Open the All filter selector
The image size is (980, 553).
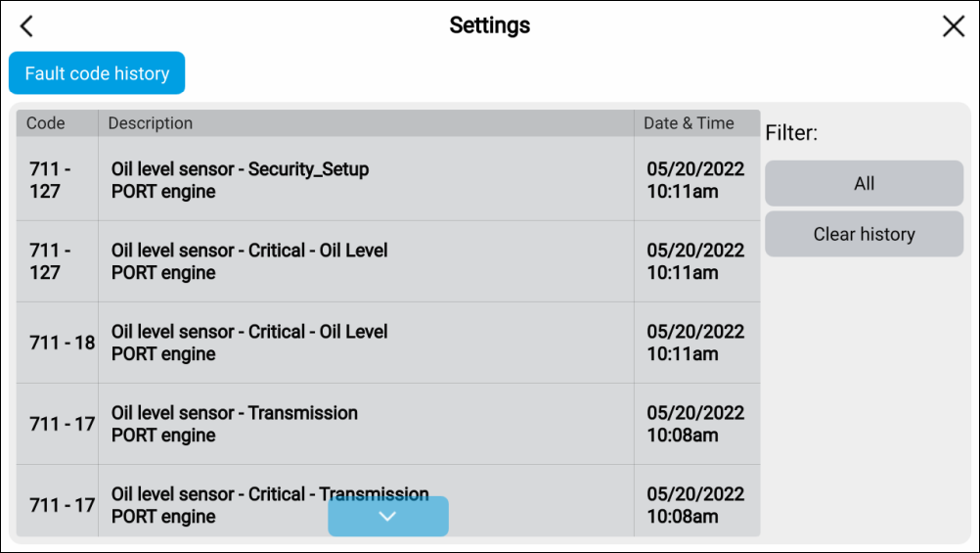(x=864, y=184)
